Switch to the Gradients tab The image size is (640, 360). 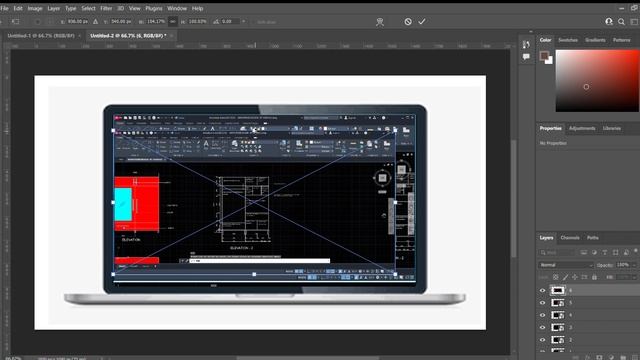(595, 40)
